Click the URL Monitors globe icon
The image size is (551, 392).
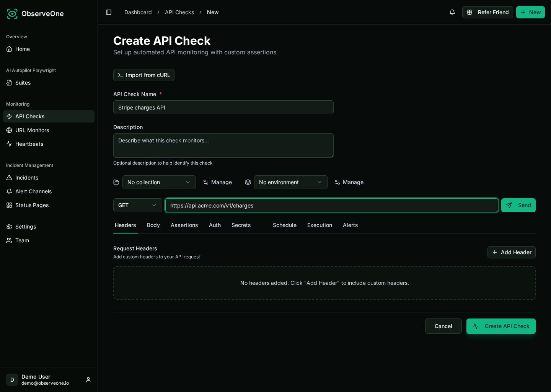coord(9,130)
